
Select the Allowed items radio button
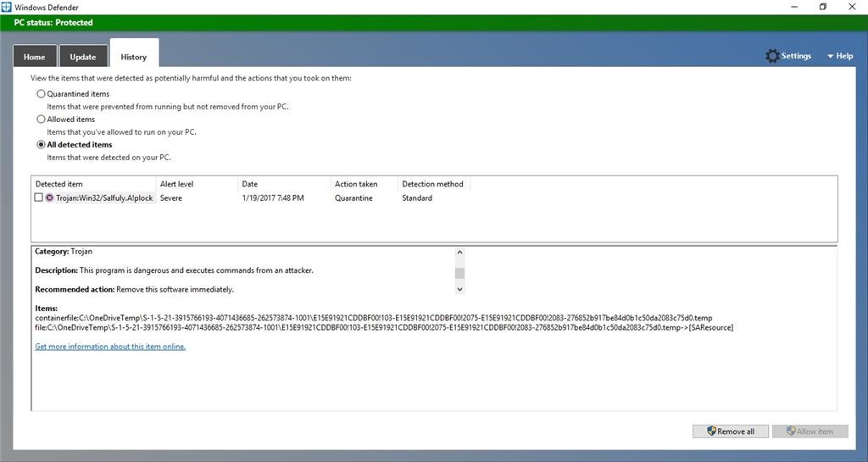[x=41, y=120]
